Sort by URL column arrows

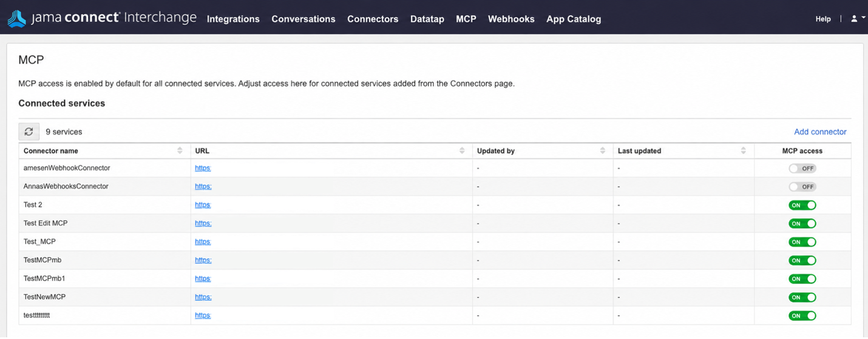[462, 151]
